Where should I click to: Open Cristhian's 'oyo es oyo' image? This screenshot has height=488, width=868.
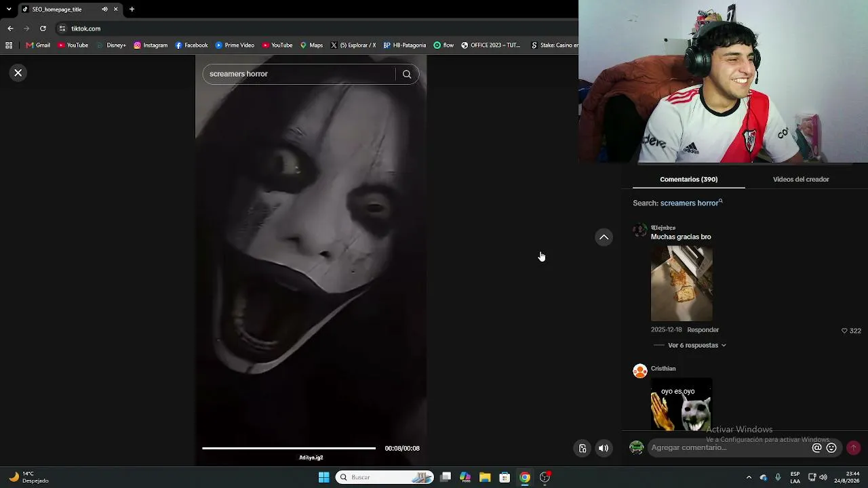tap(682, 404)
